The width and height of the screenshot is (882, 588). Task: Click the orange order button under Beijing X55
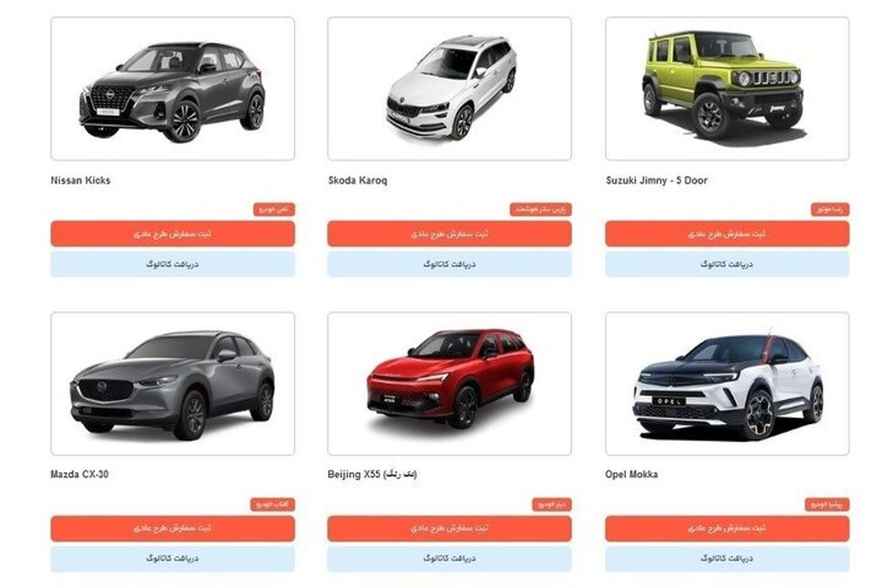tap(449, 528)
